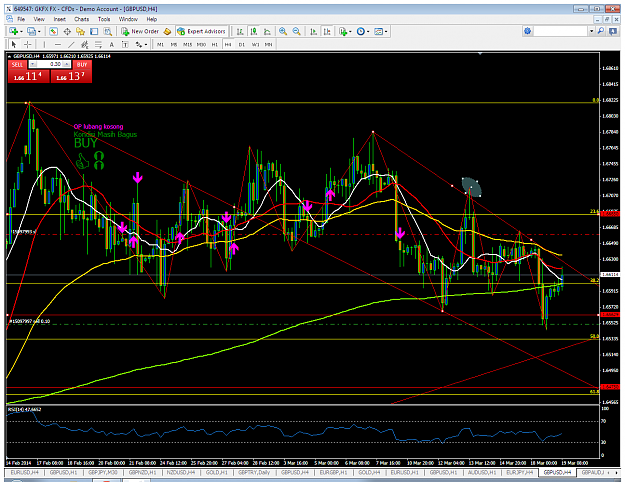Open the New Chart dropdown arrow
Viewport: 625px width, 482px height.
coord(21,31)
